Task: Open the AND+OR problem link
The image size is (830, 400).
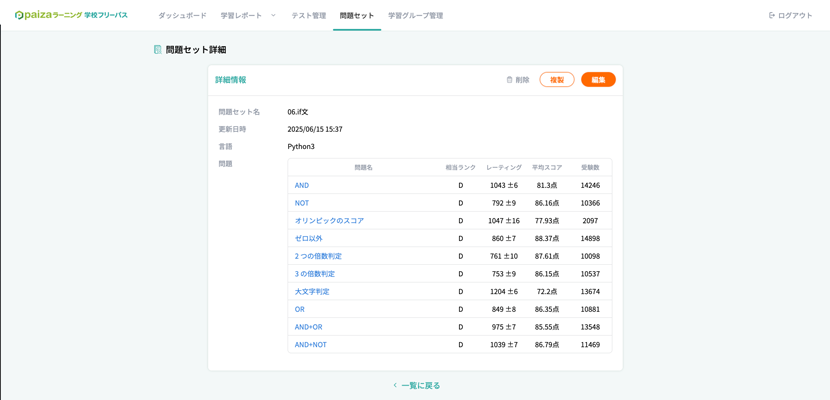Action: tap(309, 327)
